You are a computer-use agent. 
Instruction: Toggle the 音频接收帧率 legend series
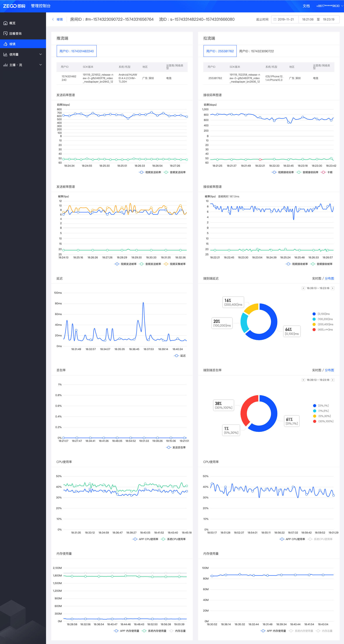click(x=322, y=264)
